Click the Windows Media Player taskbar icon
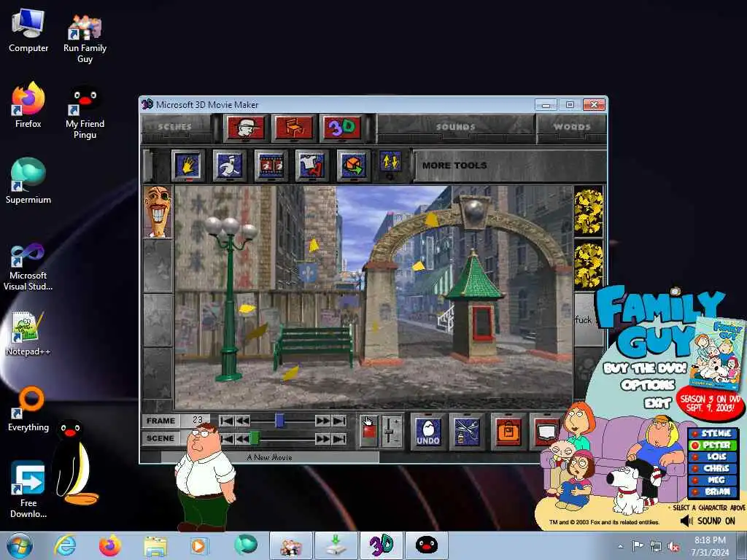Viewport: 747px width, 560px height. click(x=198, y=545)
